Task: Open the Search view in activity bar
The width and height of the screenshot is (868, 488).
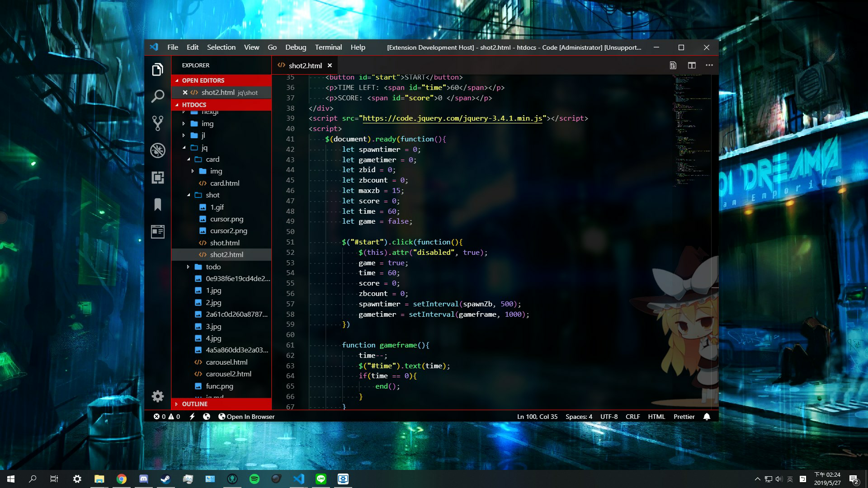Action: click(157, 96)
